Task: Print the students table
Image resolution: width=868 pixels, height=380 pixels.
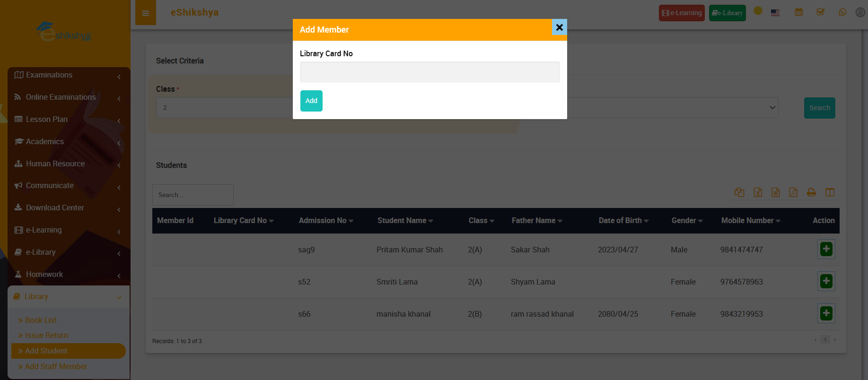Action: click(811, 192)
